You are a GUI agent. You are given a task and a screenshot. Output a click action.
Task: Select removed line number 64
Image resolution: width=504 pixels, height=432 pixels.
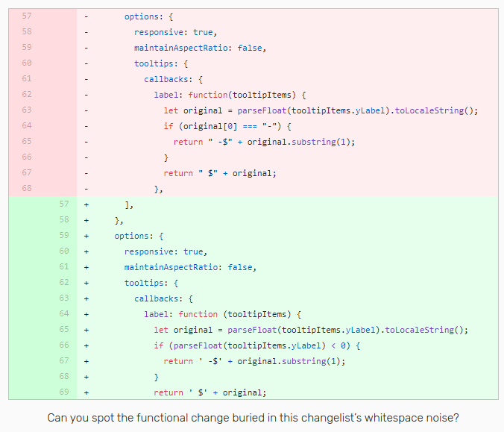[x=26, y=126]
